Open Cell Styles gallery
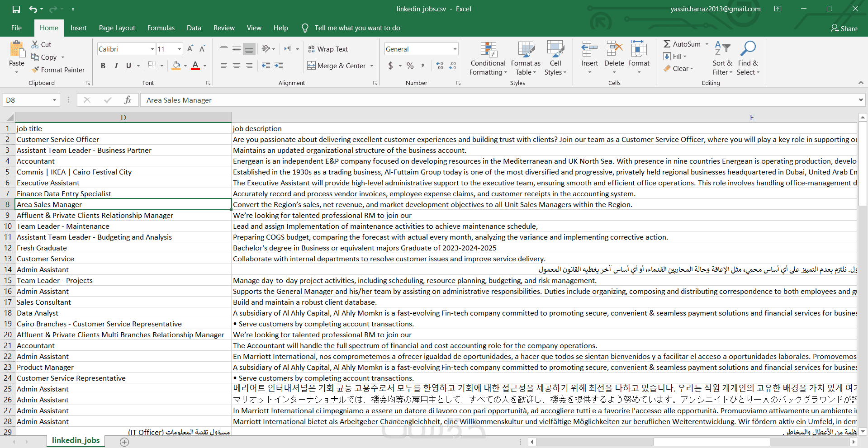 [x=555, y=58]
